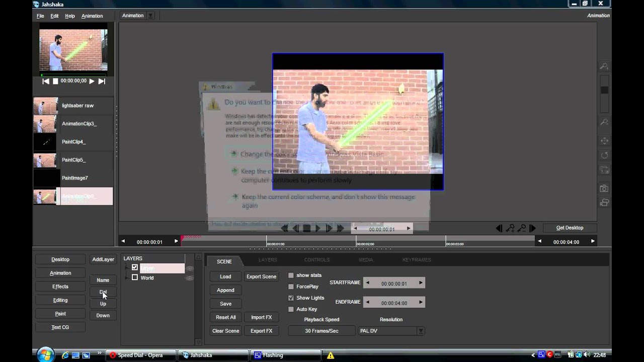
Task: Disable Show Lights checkbox
Action: (x=291, y=298)
